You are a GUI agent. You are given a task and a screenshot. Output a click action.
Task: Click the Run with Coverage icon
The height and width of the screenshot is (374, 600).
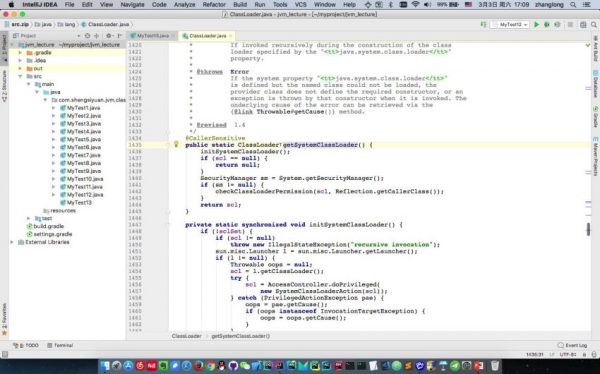click(x=557, y=24)
